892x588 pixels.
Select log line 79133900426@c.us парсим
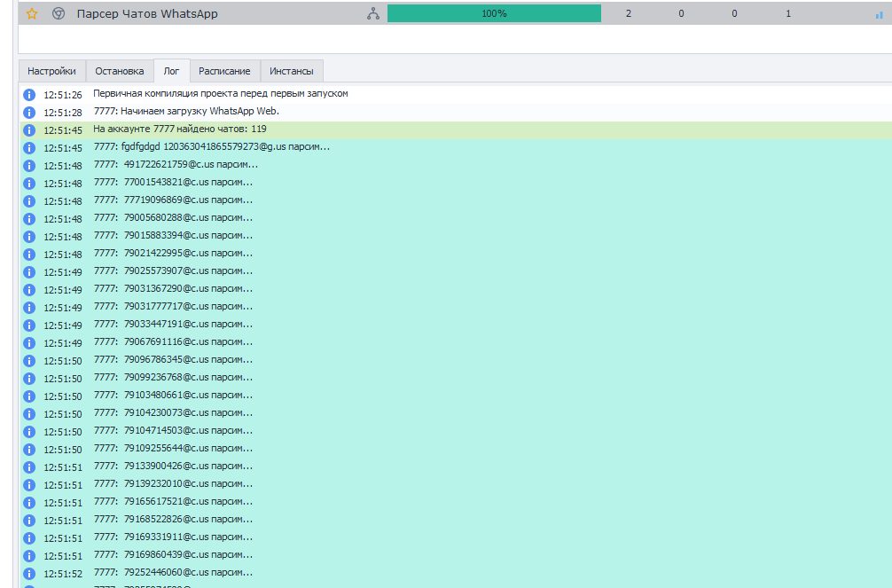(x=455, y=466)
